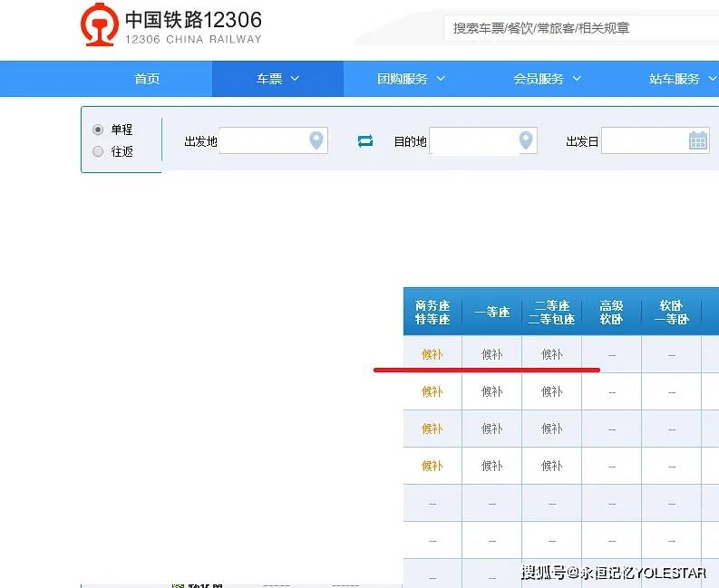Screen dimensions: 719x588
Task: Click the 软卧 一等卧 column header
Action: click(671, 312)
